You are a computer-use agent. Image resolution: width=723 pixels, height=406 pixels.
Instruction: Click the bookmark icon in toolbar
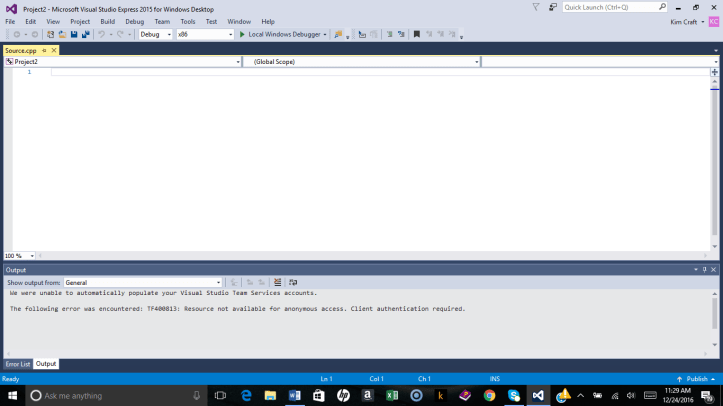[416, 34]
